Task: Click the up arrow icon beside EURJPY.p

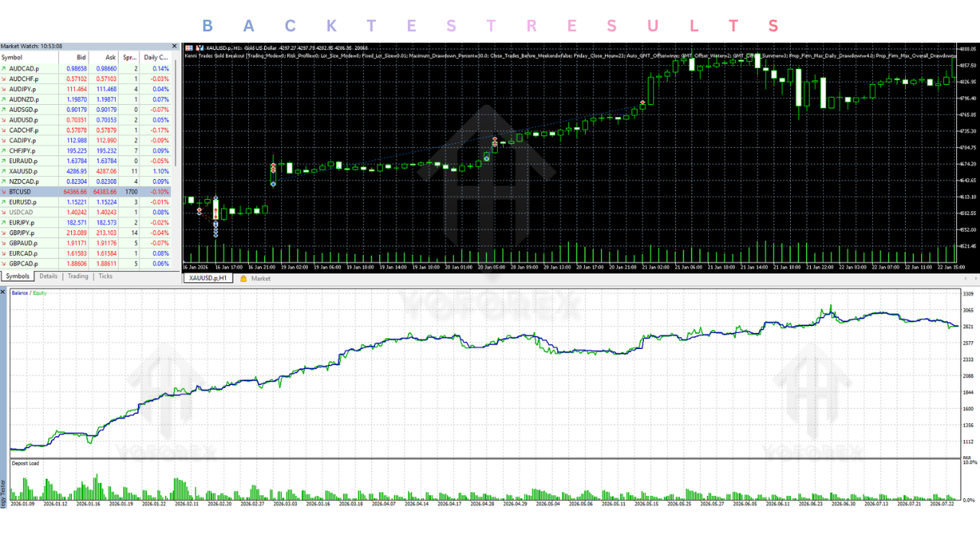Action: tap(4, 223)
